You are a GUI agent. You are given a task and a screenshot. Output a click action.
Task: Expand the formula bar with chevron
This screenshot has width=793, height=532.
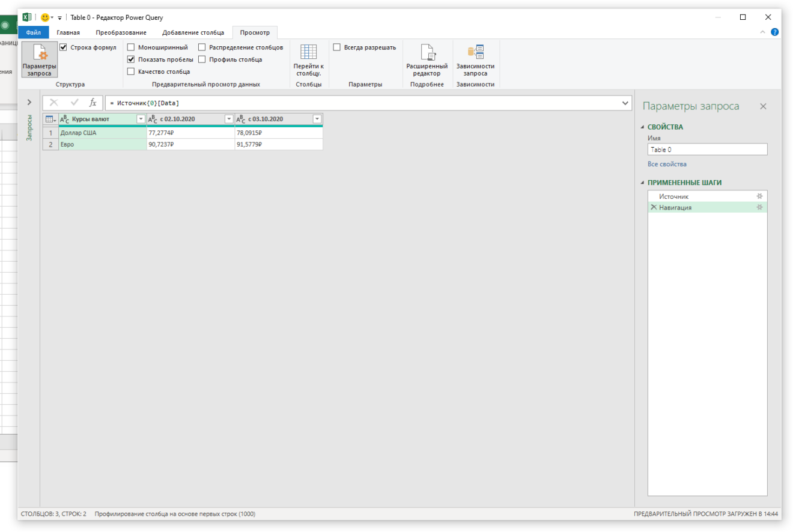point(625,103)
